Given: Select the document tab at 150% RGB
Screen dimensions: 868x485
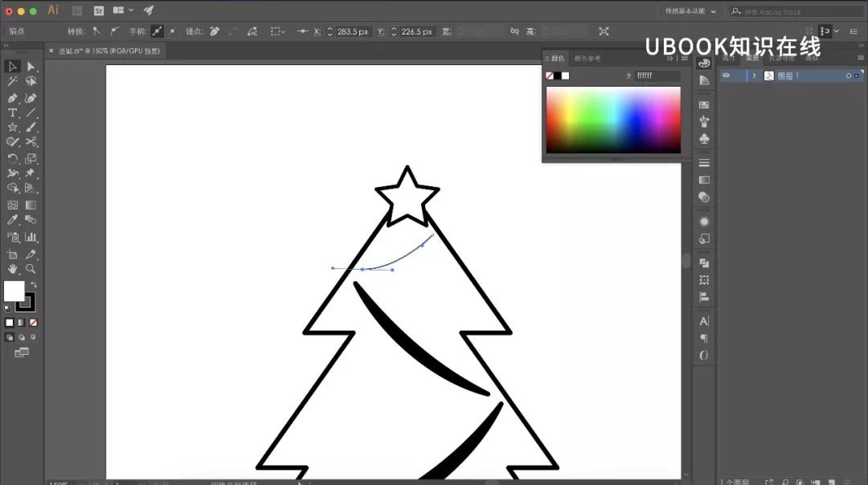Looking at the screenshot, I should point(109,51).
